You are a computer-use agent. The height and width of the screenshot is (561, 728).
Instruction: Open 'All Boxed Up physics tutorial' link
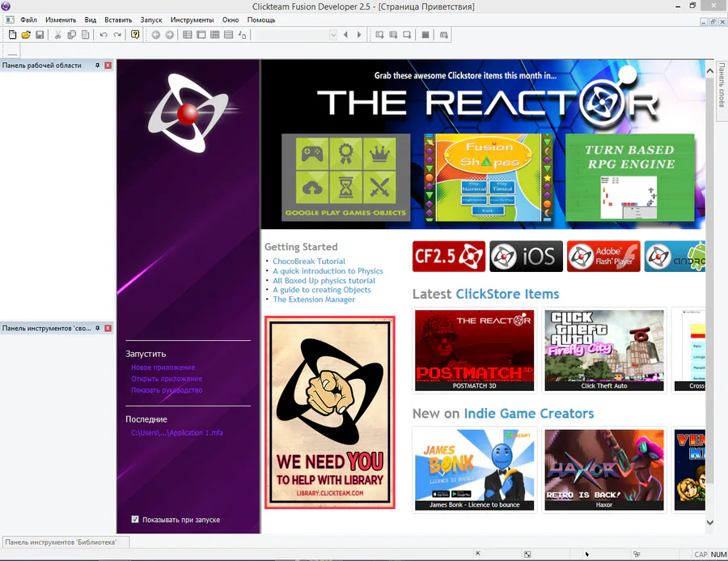pos(324,281)
